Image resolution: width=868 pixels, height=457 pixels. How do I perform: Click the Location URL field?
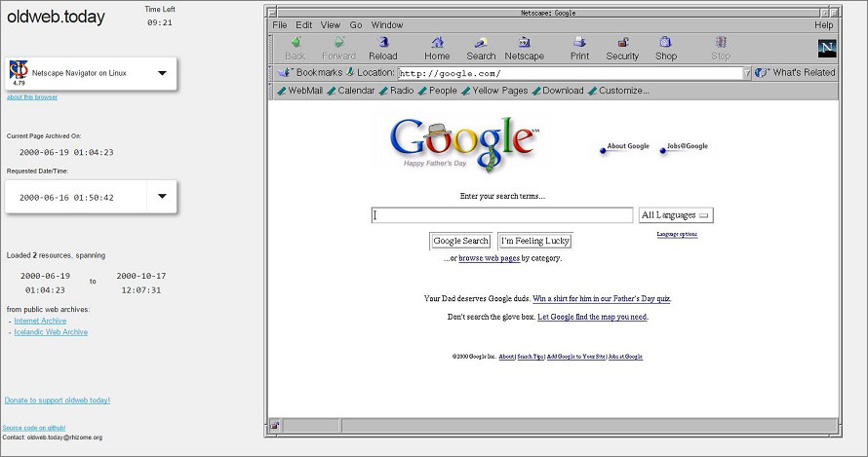click(x=571, y=73)
